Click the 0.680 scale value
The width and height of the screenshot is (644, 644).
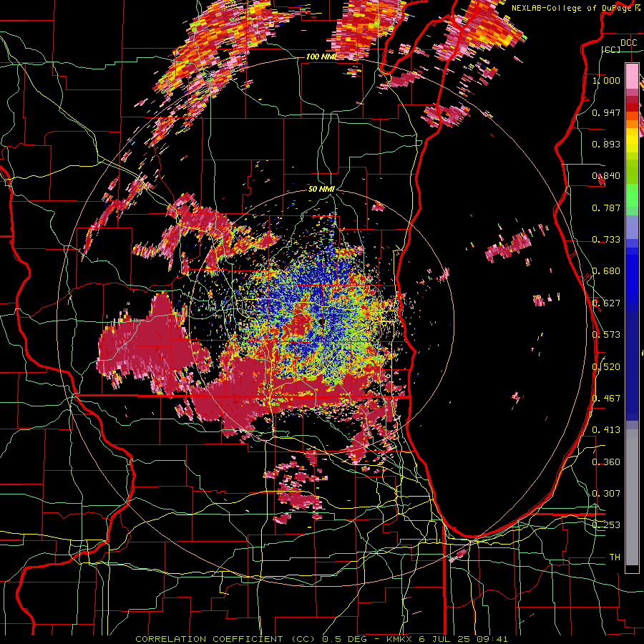[x=606, y=271]
